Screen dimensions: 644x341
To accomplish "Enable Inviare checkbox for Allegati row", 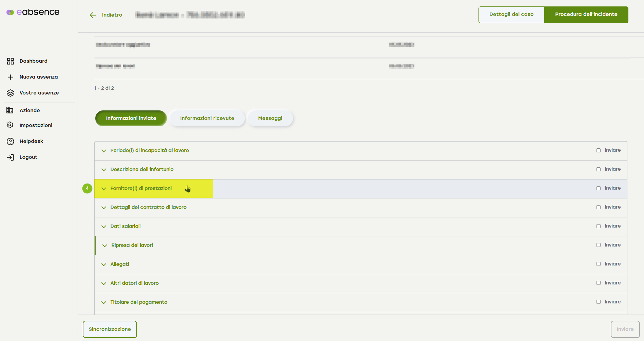I will pos(599,264).
